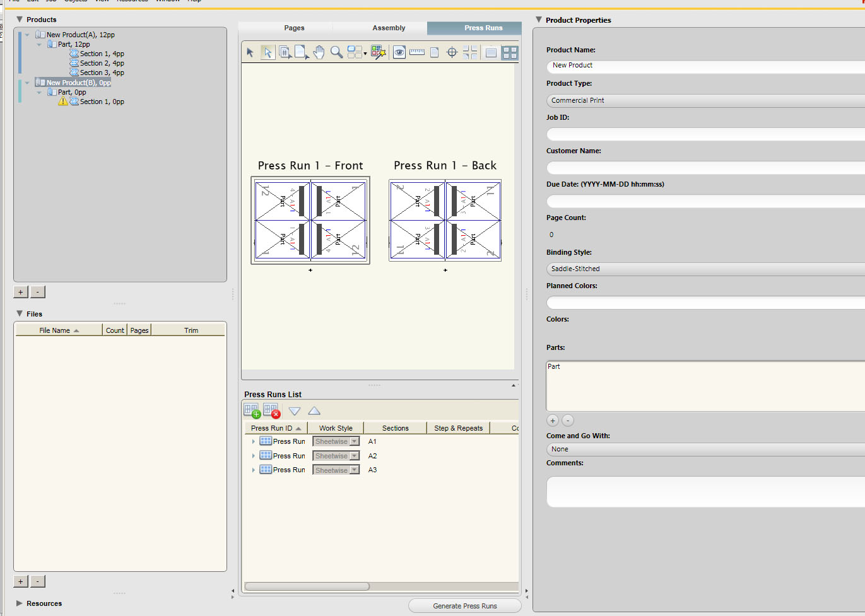Click the auto-select wand tool icon
Screen dimensions: 865x616
click(x=378, y=52)
